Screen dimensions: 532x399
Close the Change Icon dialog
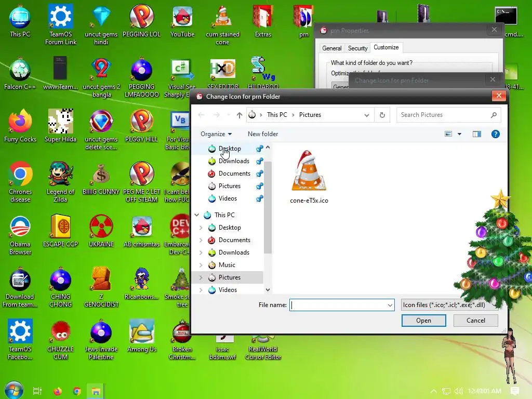[x=499, y=96]
